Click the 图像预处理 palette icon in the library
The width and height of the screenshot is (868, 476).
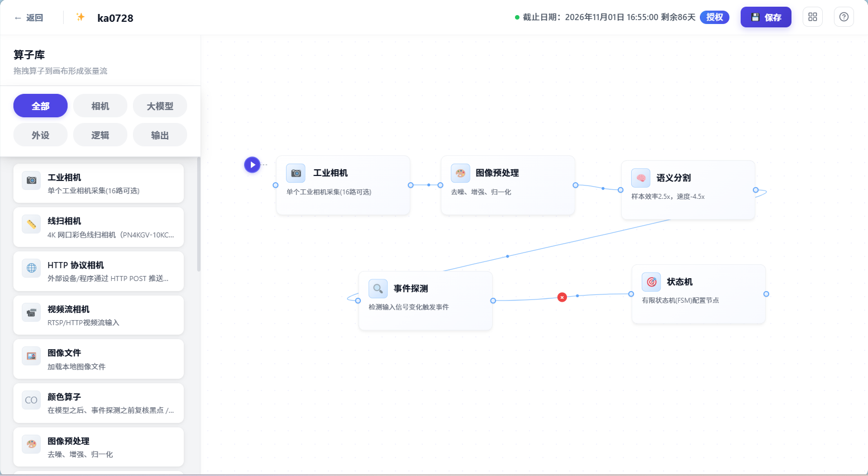[31, 444]
